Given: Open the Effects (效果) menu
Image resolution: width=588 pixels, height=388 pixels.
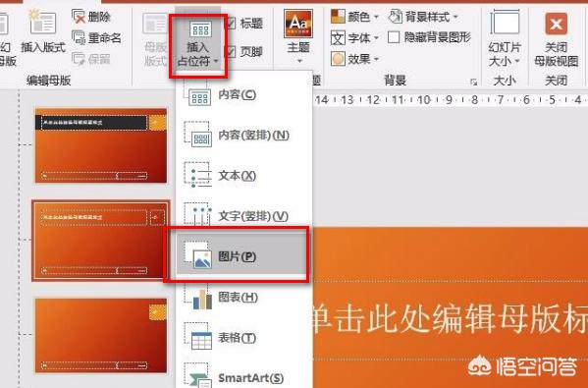Looking at the screenshot, I should [355, 59].
